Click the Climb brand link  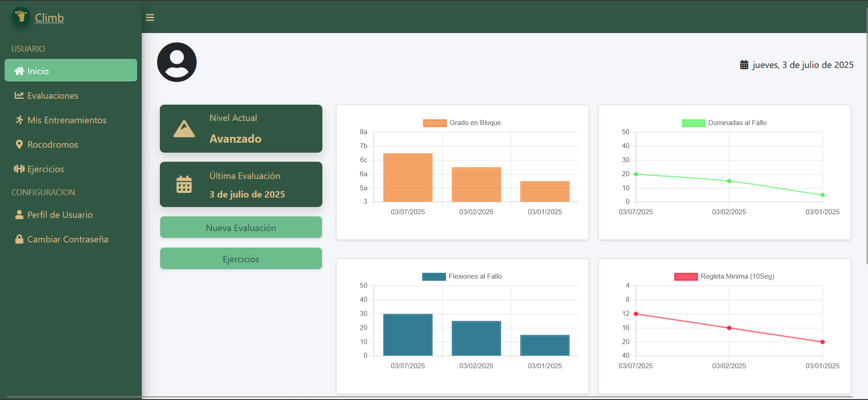[x=49, y=18]
